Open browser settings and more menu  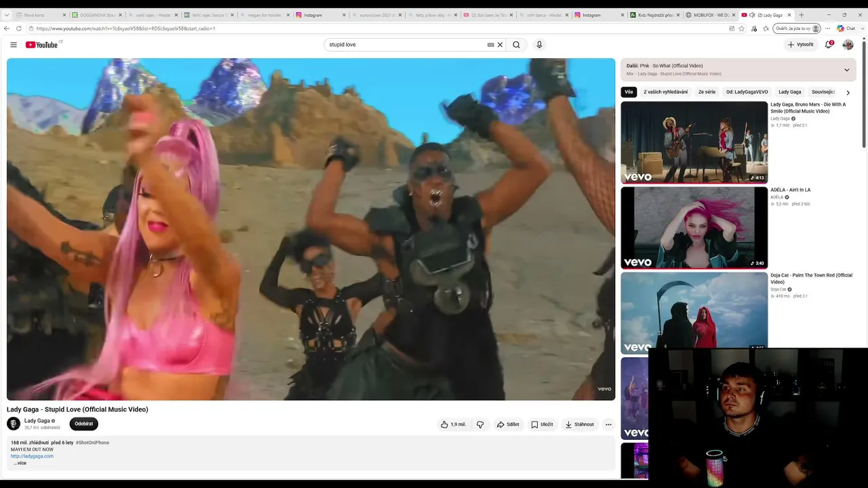pos(827,28)
